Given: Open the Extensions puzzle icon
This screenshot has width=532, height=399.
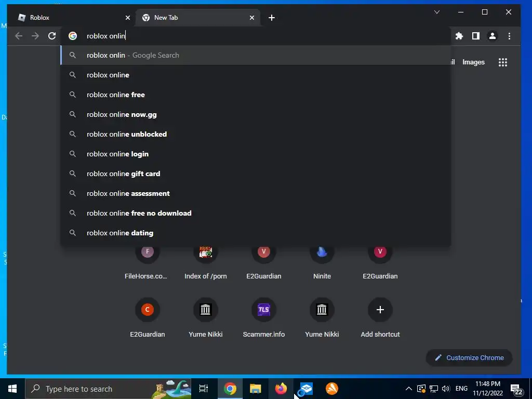Looking at the screenshot, I should pyautogui.click(x=459, y=36).
